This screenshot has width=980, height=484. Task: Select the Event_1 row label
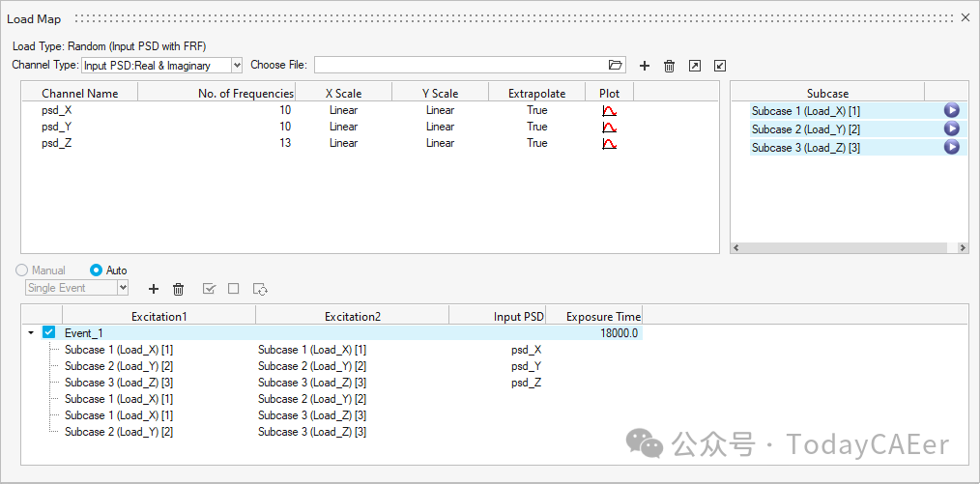click(84, 333)
